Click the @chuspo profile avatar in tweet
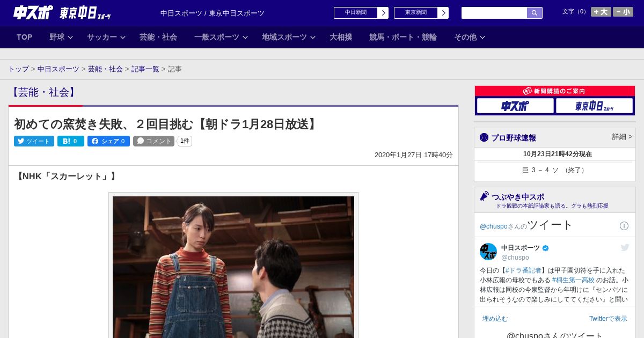This screenshot has width=644, height=338. (x=488, y=252)
